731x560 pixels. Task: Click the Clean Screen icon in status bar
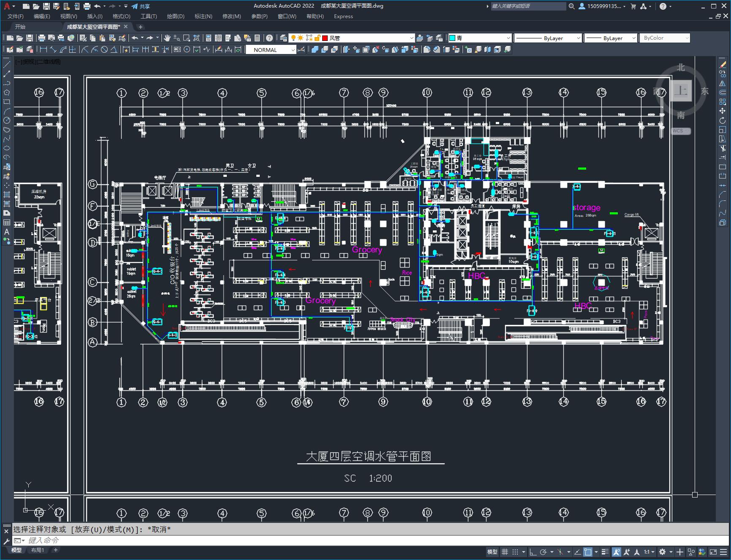pos(713,552)
